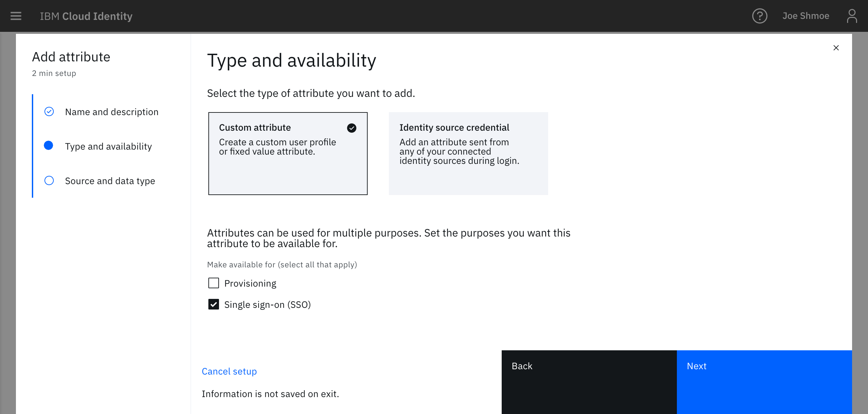Click the close X button on the dialog
Image resolution: width=868 pixels, height=414 pixels.
pos(836,47)
